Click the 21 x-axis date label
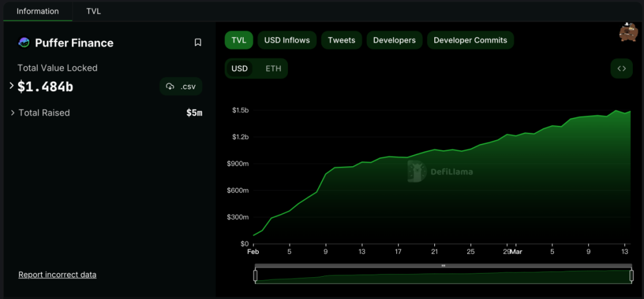The height and width of the screenshot is (299, 644). (434, 252)
